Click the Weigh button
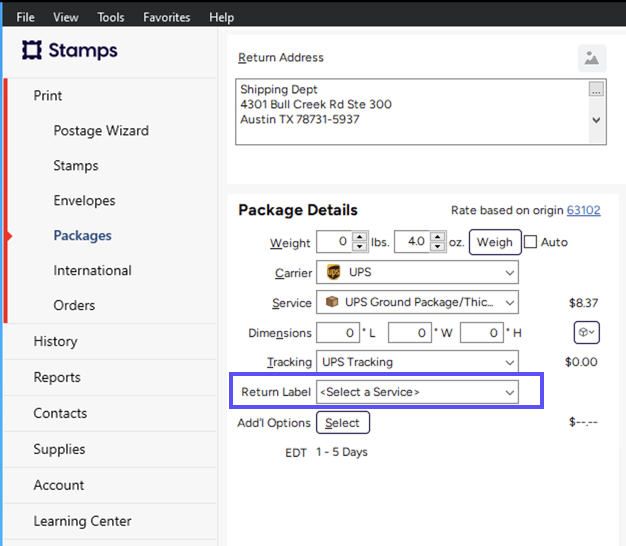Screen dimensions: 626x546 pos(495,242)
